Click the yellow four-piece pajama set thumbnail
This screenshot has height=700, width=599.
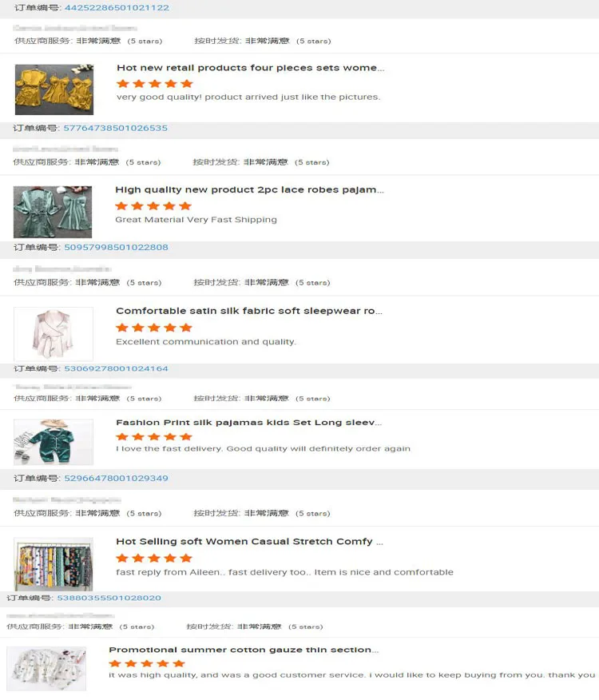click(x=54, y=89)
